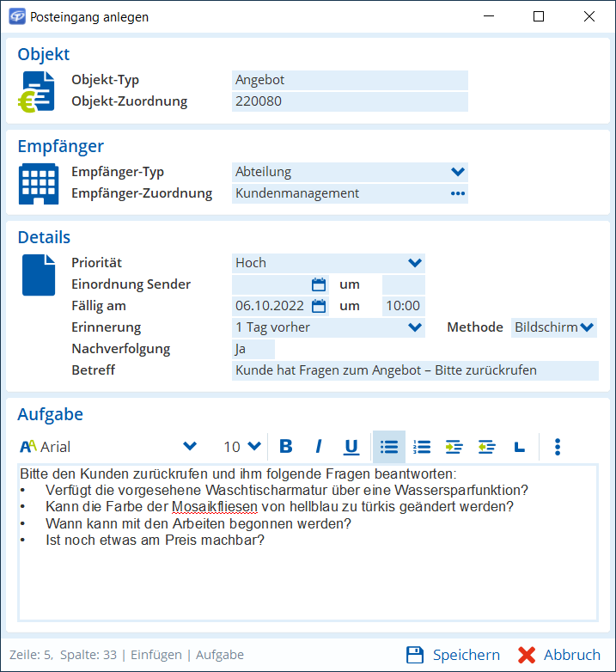Toggle bold text formatting
The image size is (616, 672).
click(x=287, y=447)
